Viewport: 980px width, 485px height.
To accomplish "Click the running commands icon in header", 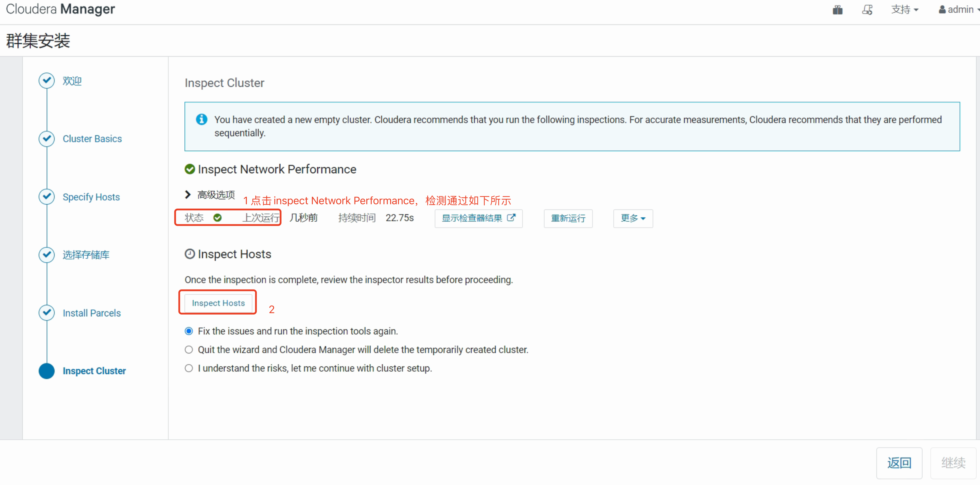I will coord(867,9).
